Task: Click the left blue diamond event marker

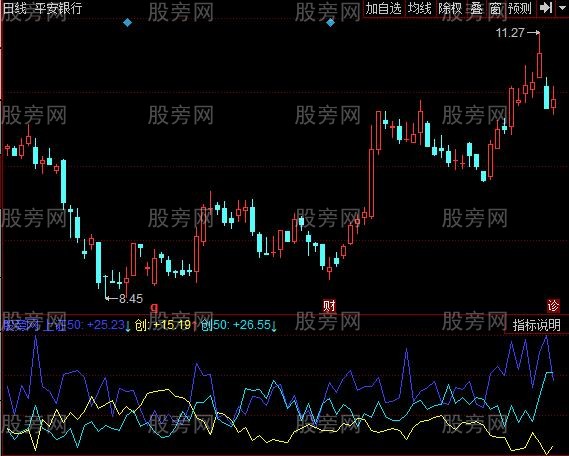Action: coord(127,23)
